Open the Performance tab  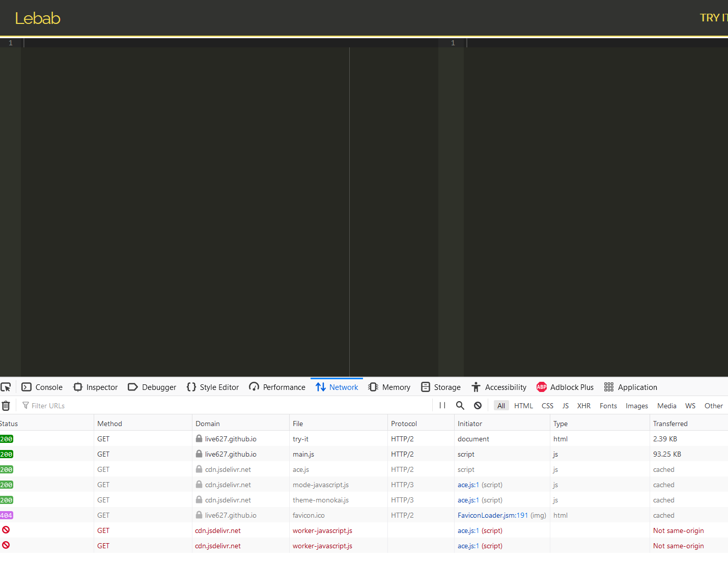[x=277, y=387]
